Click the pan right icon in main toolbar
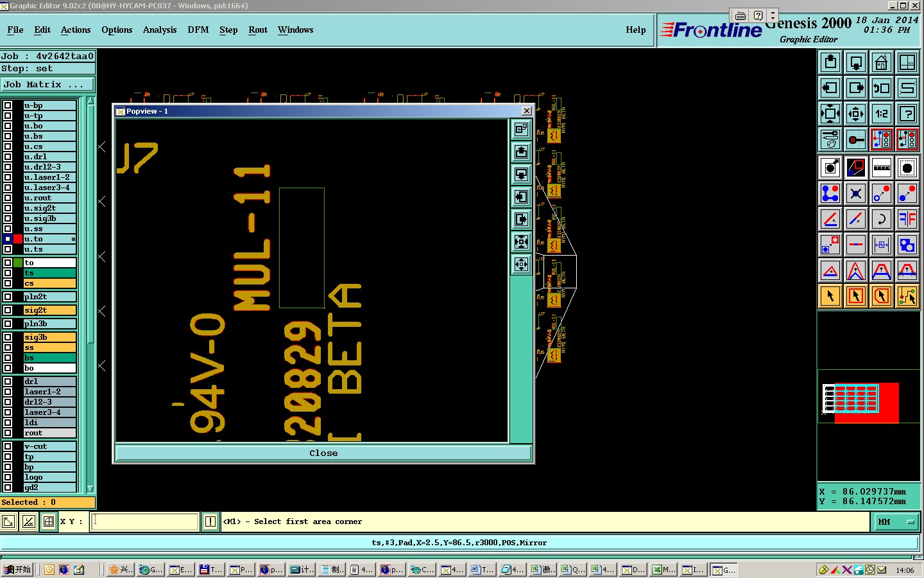The image size is (924, 578). 856,88
